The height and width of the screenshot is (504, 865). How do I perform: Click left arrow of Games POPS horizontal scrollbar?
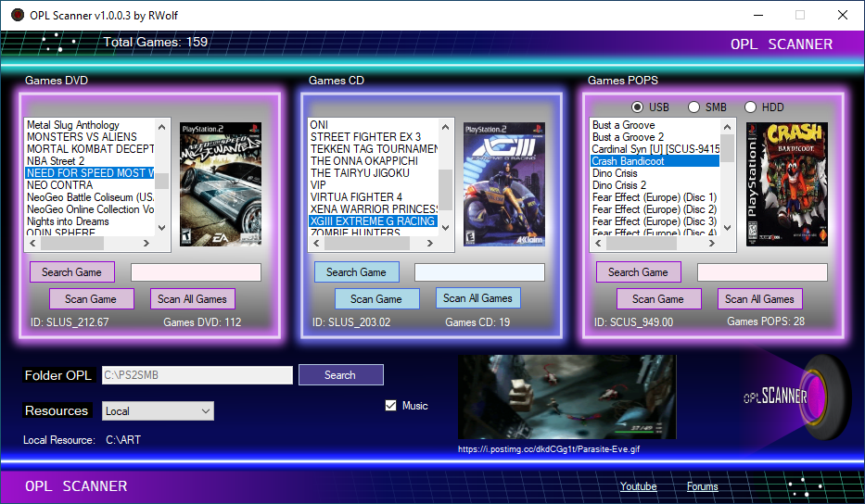[x=598, y=243]
